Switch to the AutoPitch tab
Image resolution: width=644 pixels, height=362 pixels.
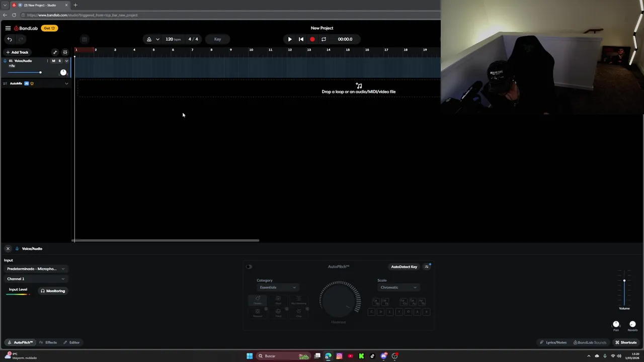(20, 342)
